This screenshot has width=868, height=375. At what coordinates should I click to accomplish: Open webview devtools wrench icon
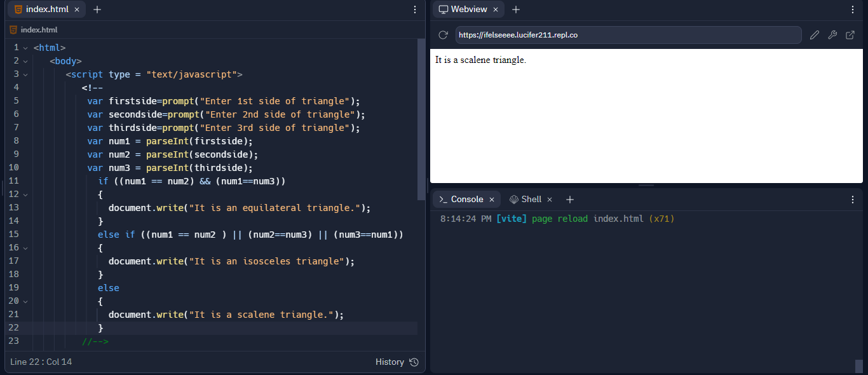click(x=832, y=35)
